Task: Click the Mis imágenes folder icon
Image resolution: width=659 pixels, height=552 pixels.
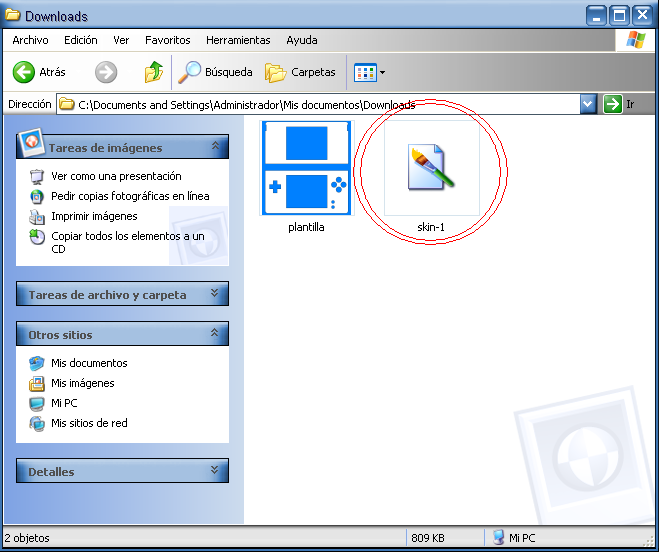Action: point(37,383)
